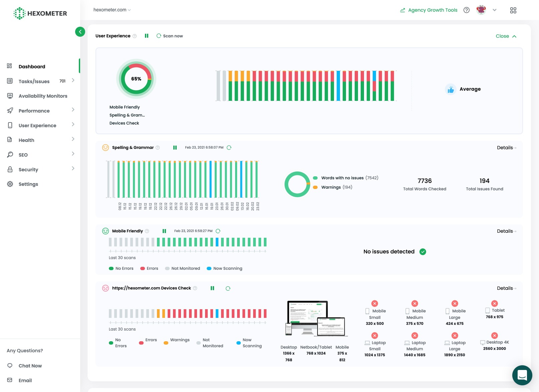This screenshot has height=392, width=539.
Task: Click the Average thumbs-up icon
Action: point(451,89)
